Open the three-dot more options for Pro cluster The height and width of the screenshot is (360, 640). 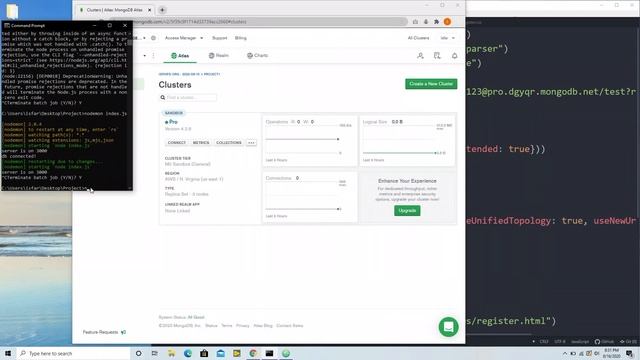pos(251,142)
